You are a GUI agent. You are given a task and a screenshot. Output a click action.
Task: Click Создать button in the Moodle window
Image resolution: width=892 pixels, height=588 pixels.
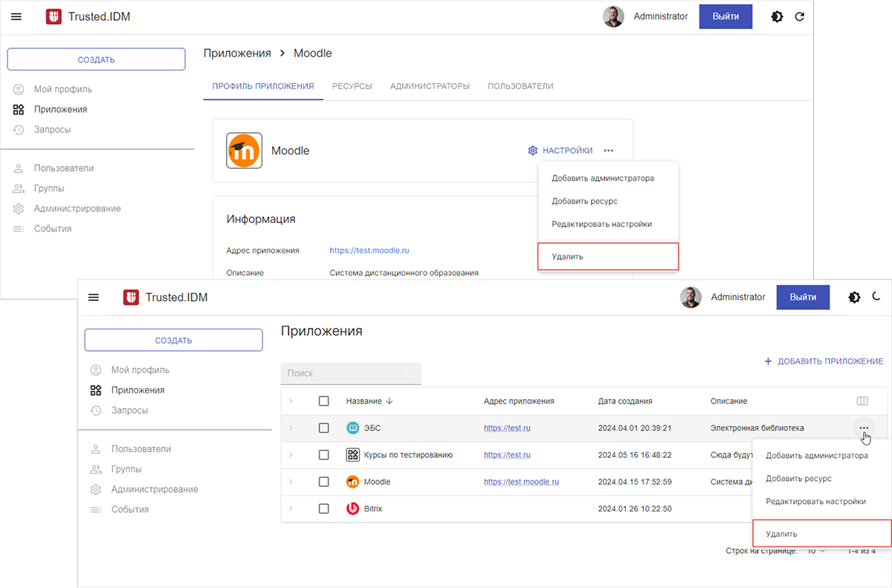pyautogui.click(x=97, y=59)
